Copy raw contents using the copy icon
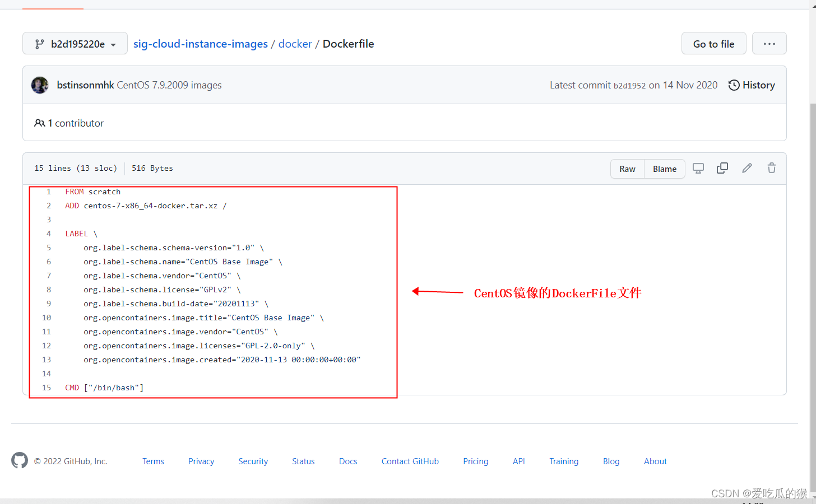This screenshot has width=816, height=504. pyautogui.click(x=722, y=168)
